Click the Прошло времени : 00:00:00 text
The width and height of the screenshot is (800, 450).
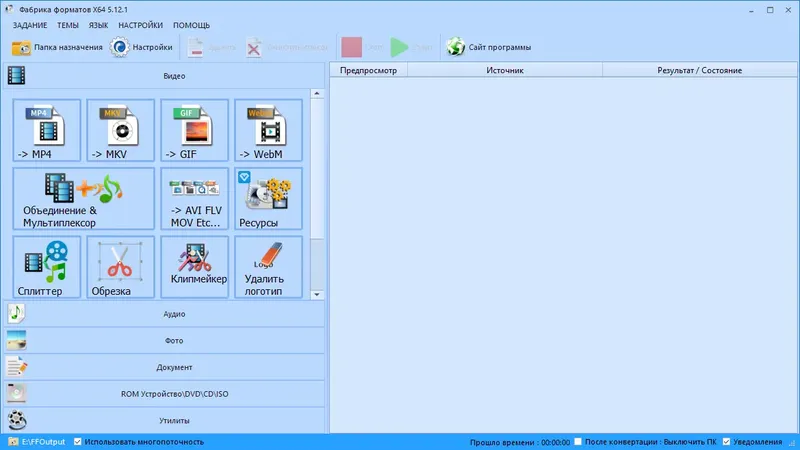(519, 442)
